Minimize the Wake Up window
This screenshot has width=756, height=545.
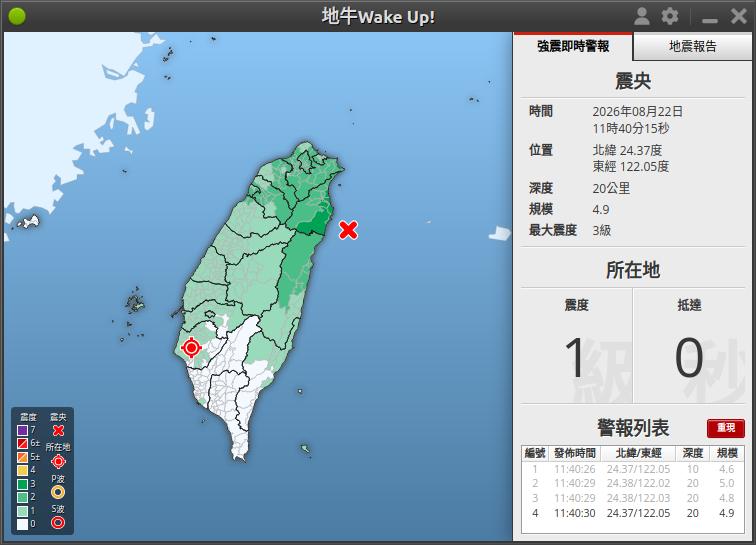709,20
